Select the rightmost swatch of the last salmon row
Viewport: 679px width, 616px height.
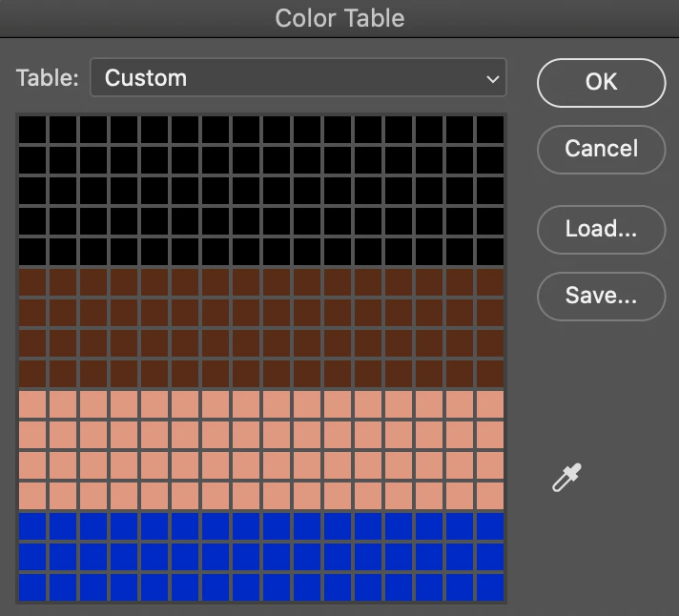490,495
